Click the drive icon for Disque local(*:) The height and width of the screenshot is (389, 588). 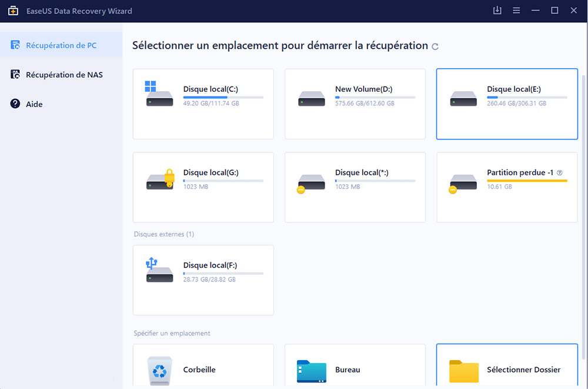click(310, 184)
